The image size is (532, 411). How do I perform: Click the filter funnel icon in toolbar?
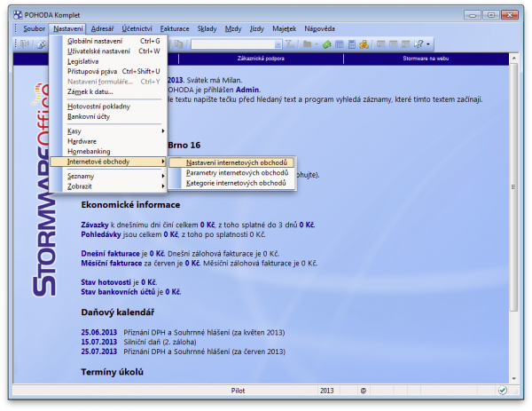pos(290,44)
